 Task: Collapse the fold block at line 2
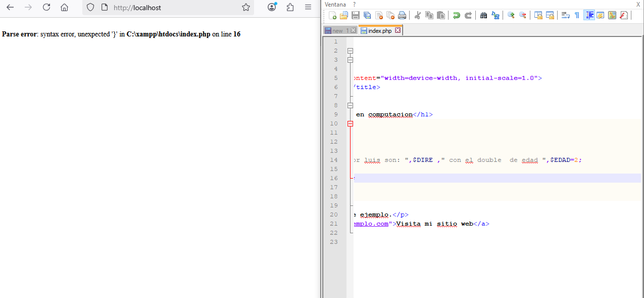[x=350, y=51]
